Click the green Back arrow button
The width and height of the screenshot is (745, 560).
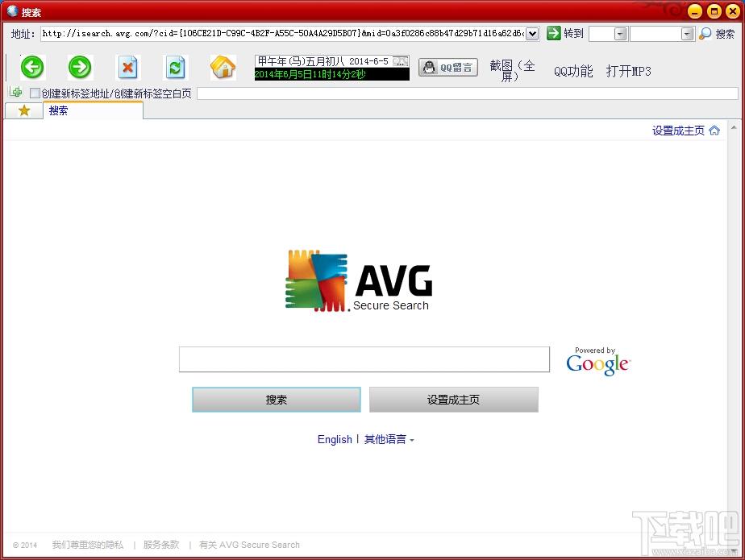[x=32, y=67]
